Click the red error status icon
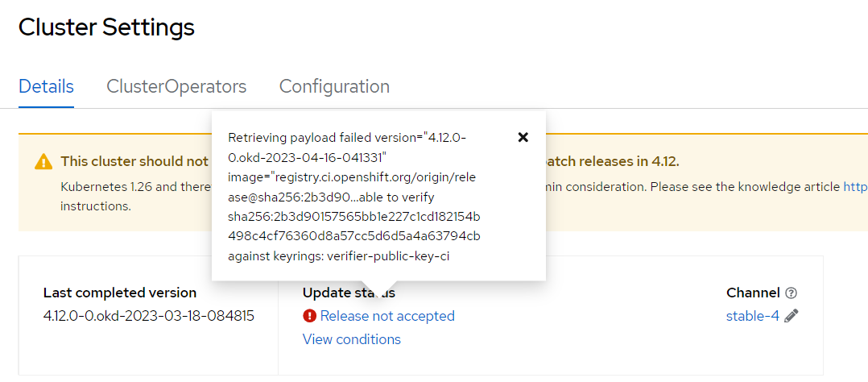This screenshot has width=868, height=382. point(309,316)
